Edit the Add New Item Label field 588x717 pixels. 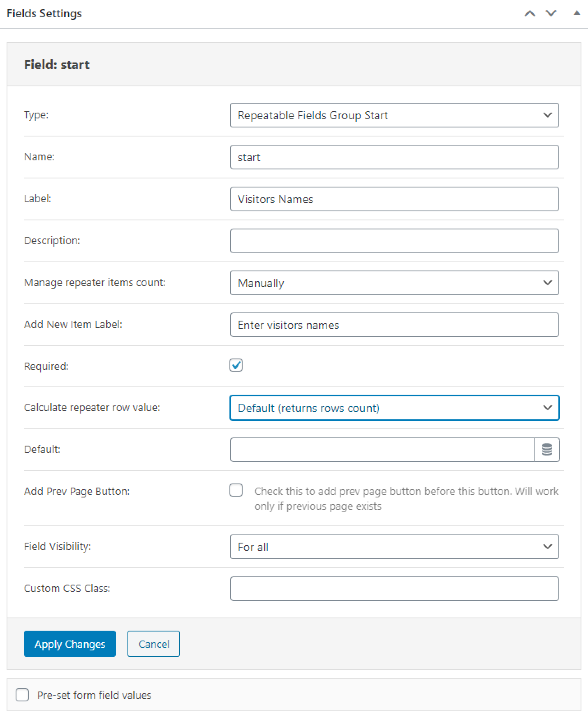(395, 325)
